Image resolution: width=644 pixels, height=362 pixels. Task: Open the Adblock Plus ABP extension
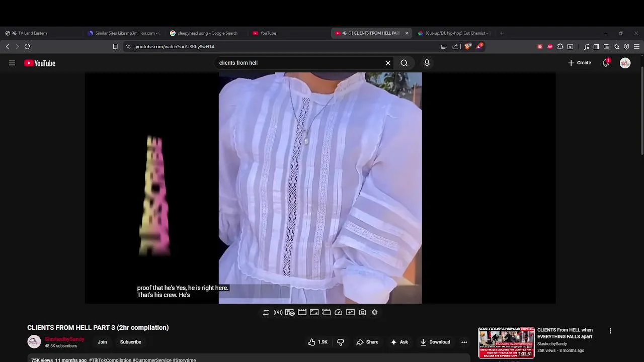550,47
